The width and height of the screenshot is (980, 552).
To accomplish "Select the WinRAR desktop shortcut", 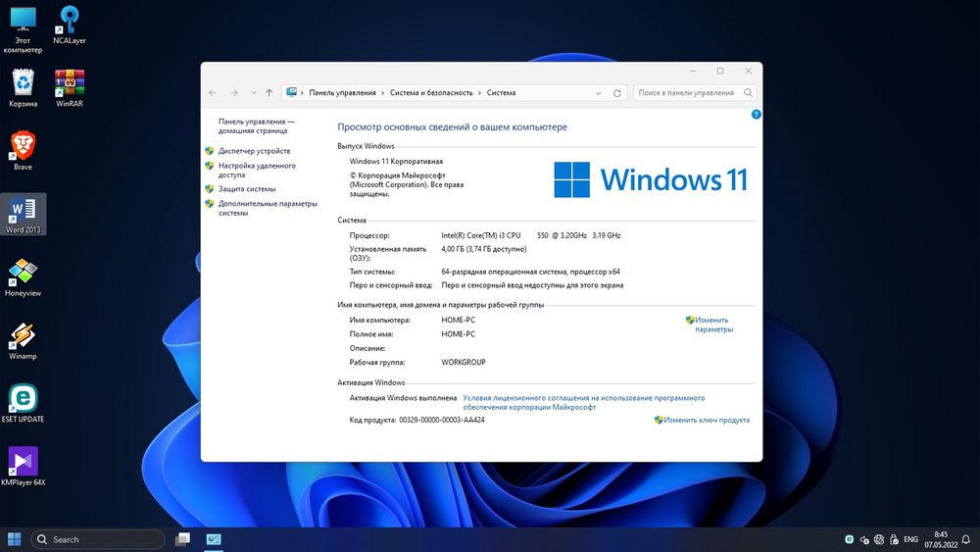I will pos(70,88).
